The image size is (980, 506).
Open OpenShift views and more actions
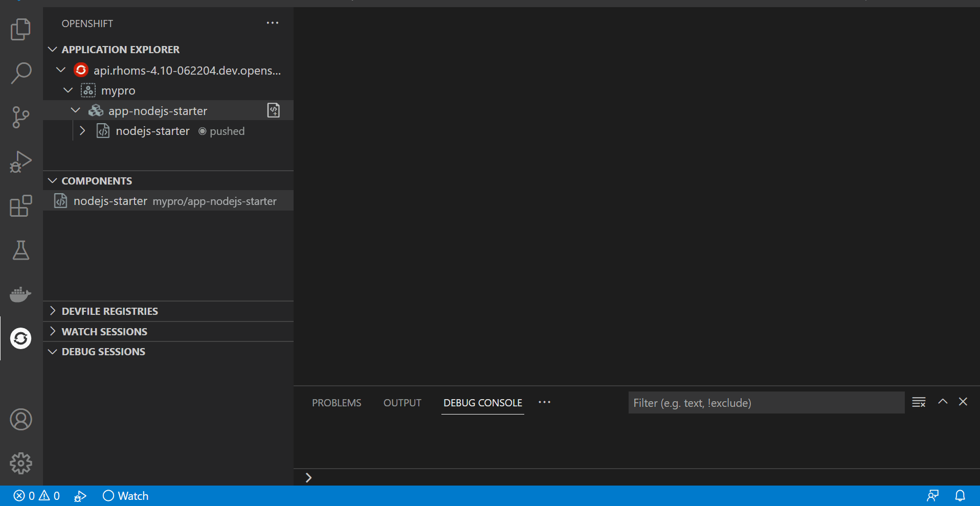(x=273, y=23)
